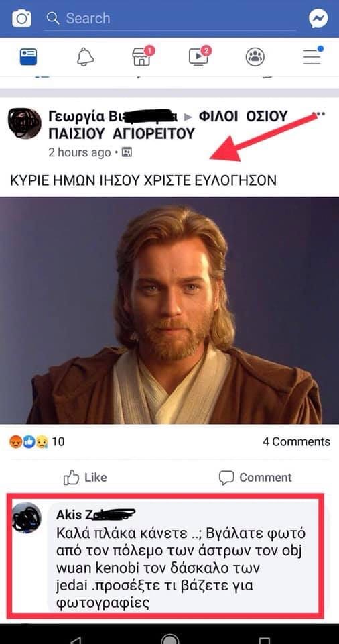Open the reactions count list
Screen dimensions: 339x644
pos(36,442)
